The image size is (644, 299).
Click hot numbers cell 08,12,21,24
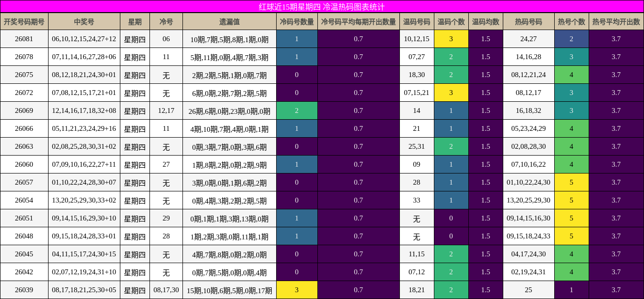click(529, 75)
